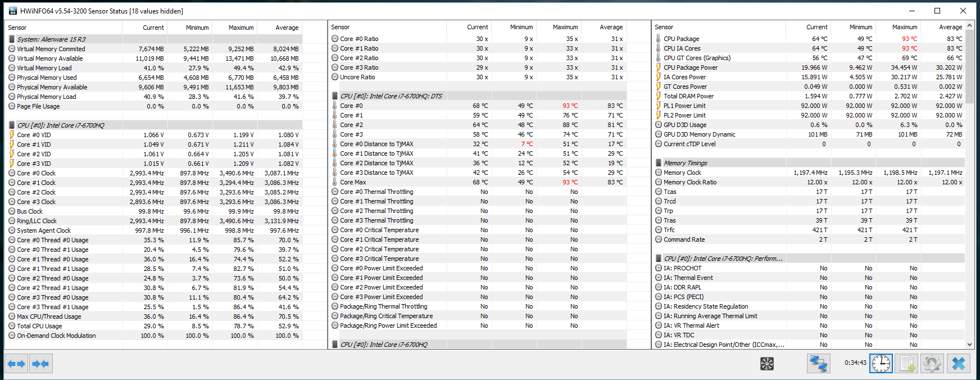
Task: Click the expand sensor columns arrows button
Action: tap(16, 364)
